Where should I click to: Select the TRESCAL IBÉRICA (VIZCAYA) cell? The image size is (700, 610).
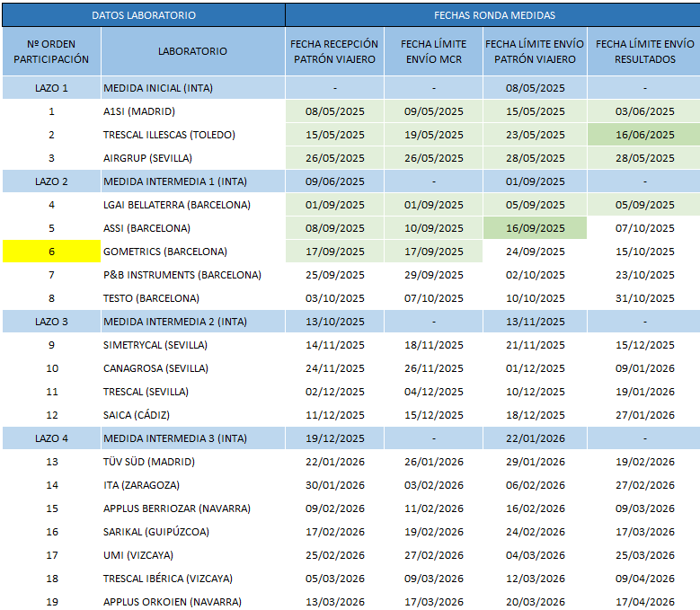point(193,579)
